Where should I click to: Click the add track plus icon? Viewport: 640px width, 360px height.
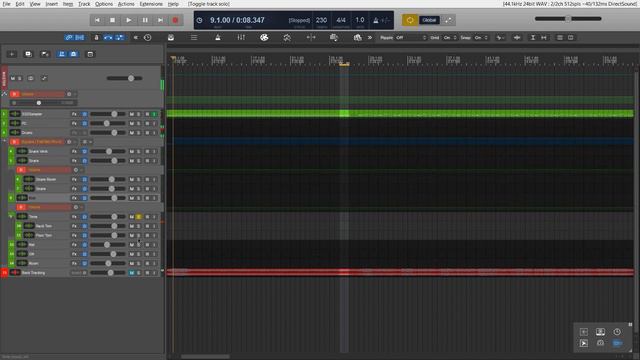pyautogui.click(x=12, y=54)
